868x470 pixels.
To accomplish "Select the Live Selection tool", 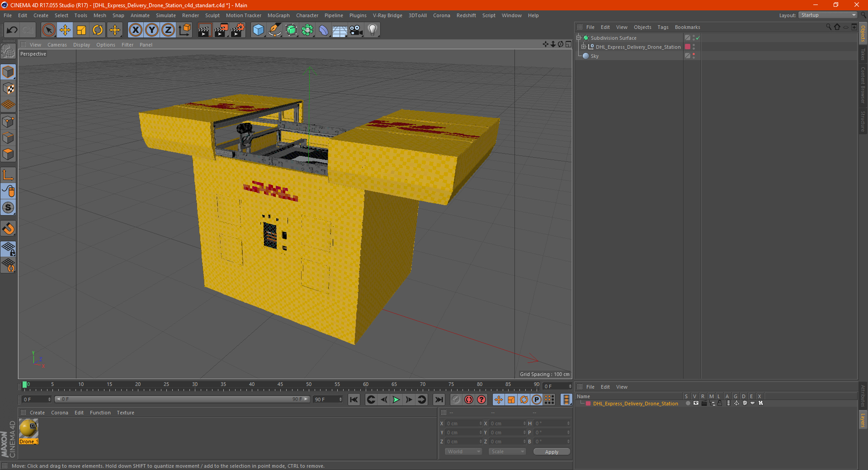I will coord(48,30).
